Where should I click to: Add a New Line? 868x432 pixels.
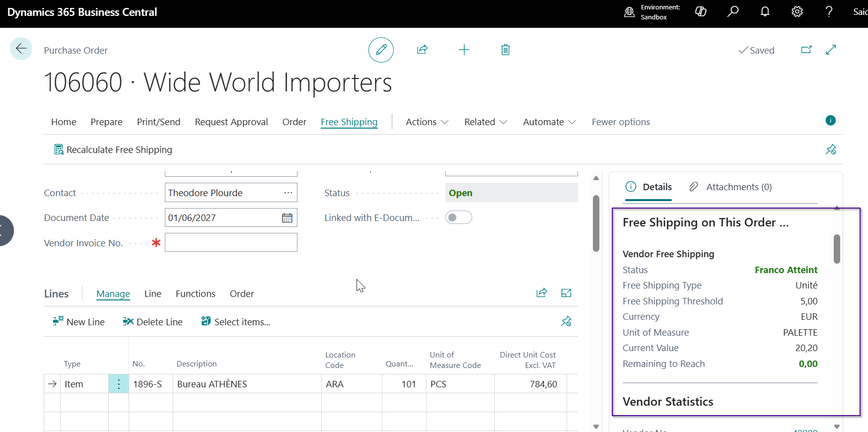tap(79, 322)
